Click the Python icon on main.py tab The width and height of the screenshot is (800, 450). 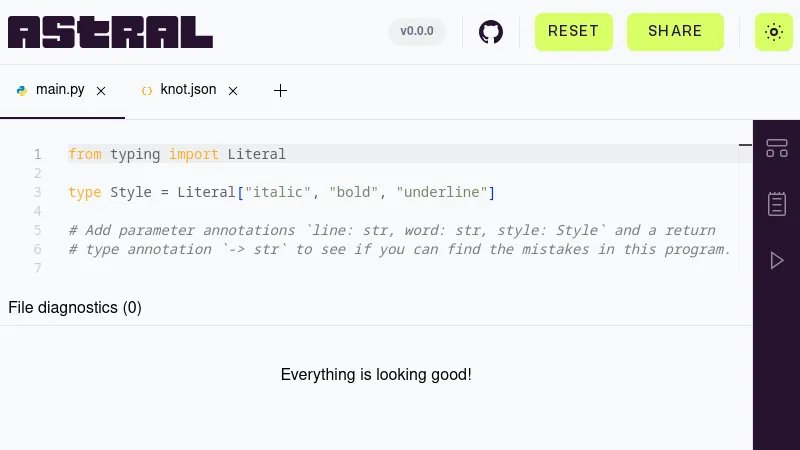tap(22, 90)
